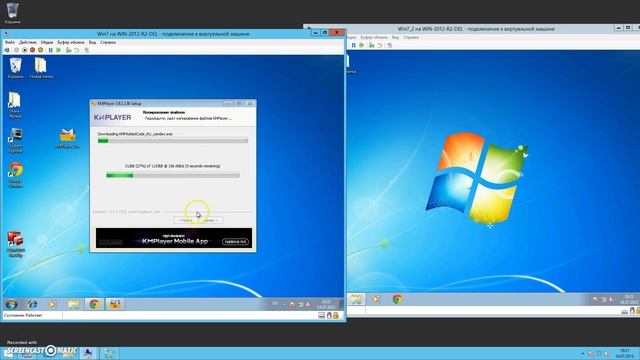Image resolution: width=640 pixels, height=360 pixels.
Task: Select Google Chrome shortcut on Win7 VM desktop
Action: tap(16, 175)
